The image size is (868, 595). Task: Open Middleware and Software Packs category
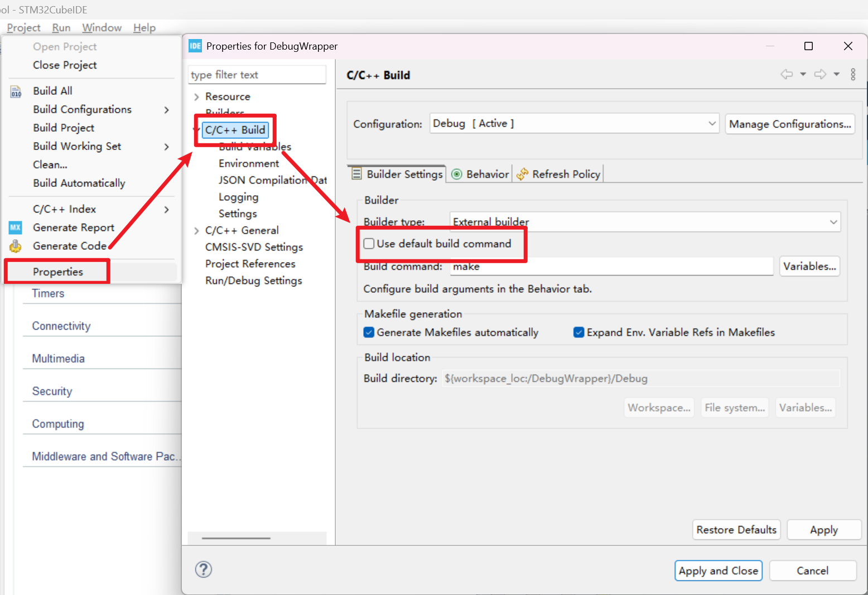(x=106, y=456)
